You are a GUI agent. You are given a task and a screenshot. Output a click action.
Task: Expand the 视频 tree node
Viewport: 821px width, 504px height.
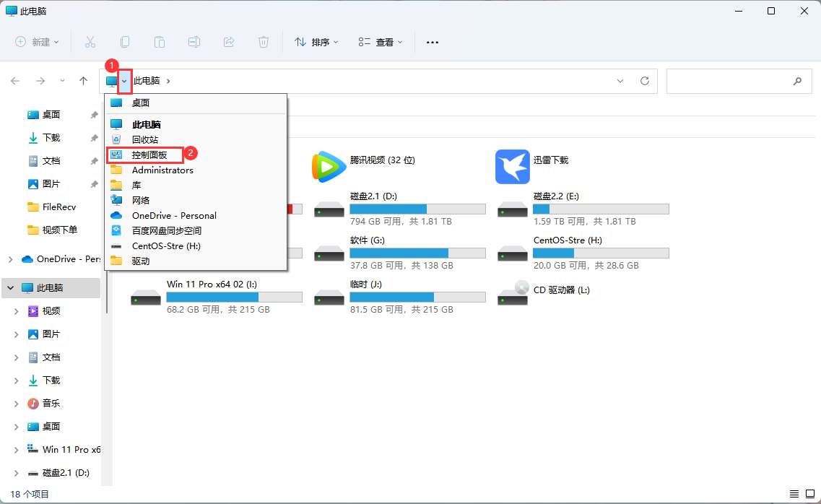16,311
